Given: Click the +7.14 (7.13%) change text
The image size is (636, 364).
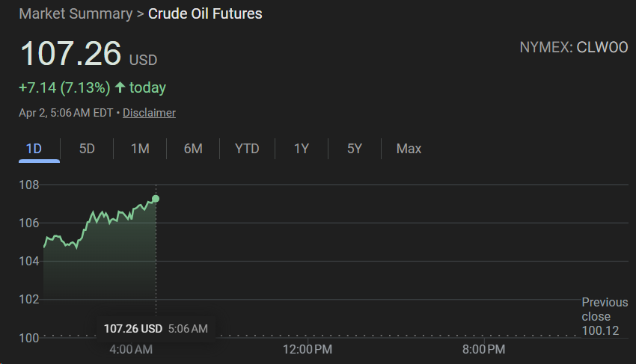Looking at the screenshot, I should (x=64, y=88).
